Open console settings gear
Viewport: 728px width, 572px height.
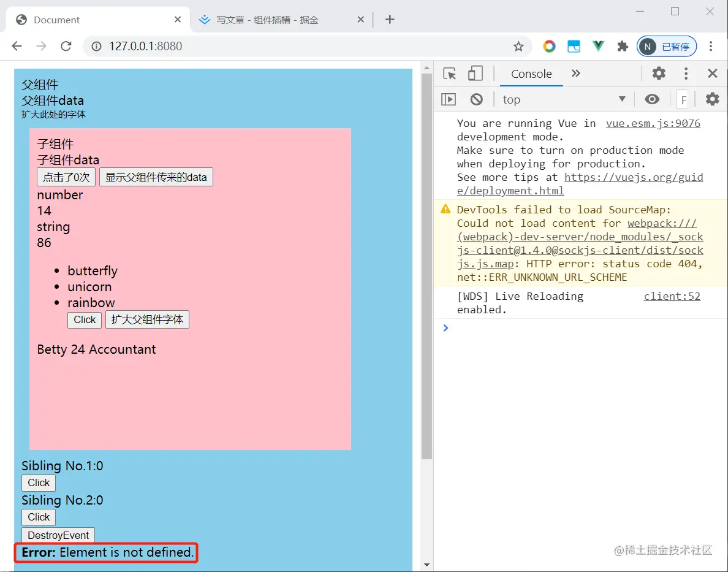(x=712, y=99)
